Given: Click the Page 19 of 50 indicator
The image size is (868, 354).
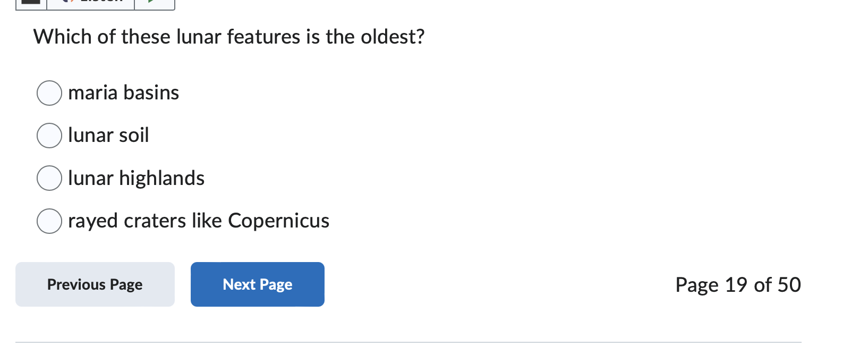Looking at the screenshot, I should [x=738, y=285].
